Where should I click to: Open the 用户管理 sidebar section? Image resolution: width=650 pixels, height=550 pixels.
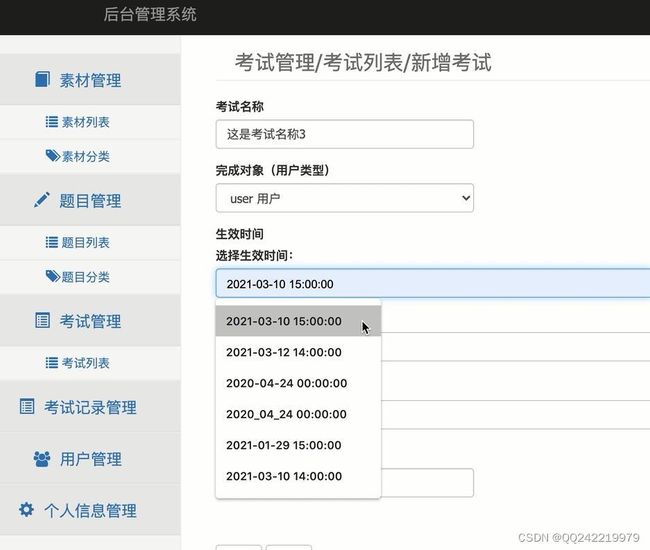click(x=90, y=459)
